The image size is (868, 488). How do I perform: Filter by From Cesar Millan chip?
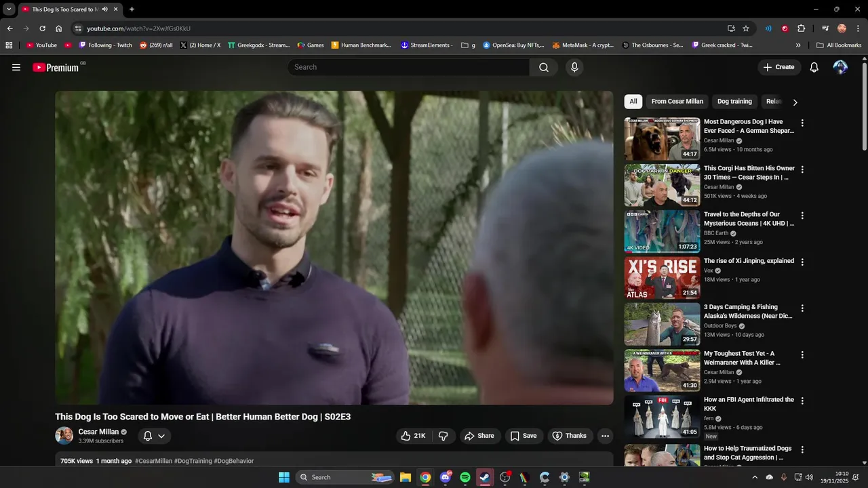(677, 102)
